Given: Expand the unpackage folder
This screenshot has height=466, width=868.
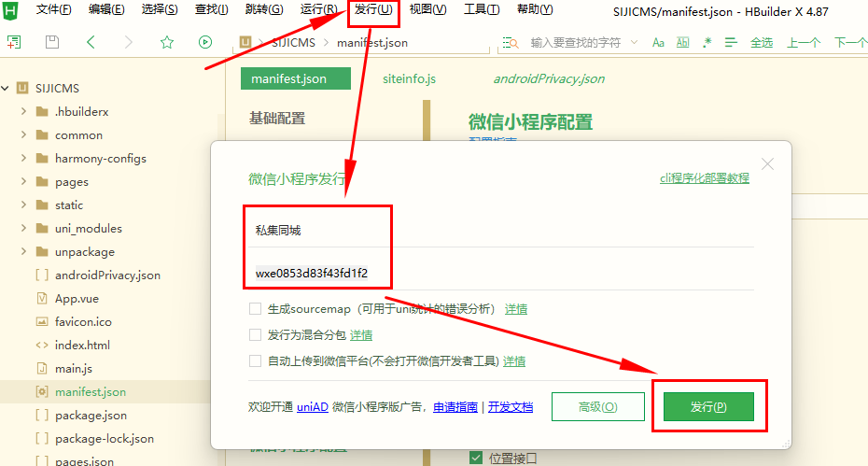Looking at the screenshot, I should (23, 251).
